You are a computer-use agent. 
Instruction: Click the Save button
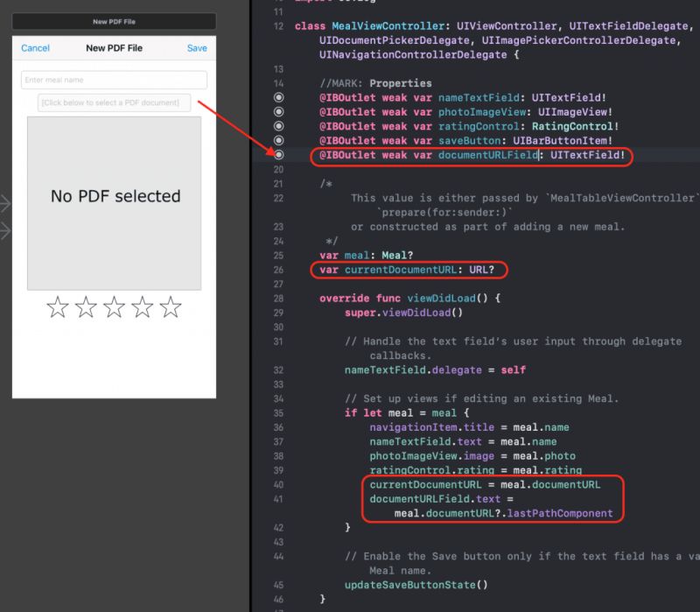tap(196, 49)
